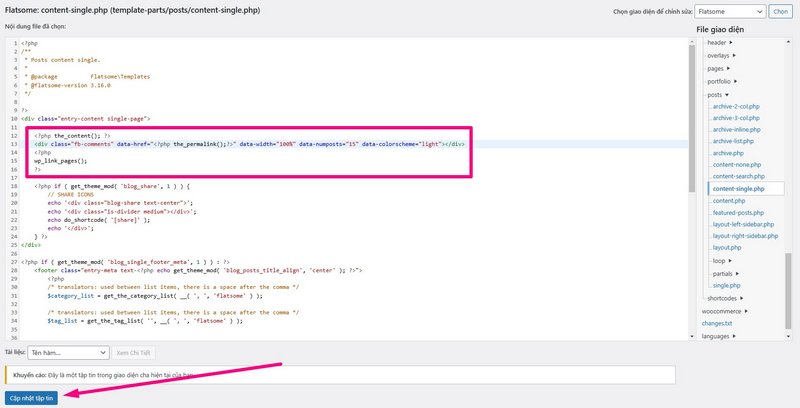Click the 'Posts content single.' comment line

click(62, 60)
